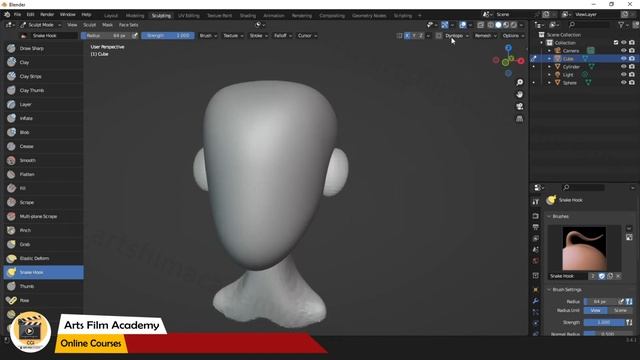Select the Clay brush
Viewport: 640px width, 360px height.
pyautogui.click(x=43, y=62)
